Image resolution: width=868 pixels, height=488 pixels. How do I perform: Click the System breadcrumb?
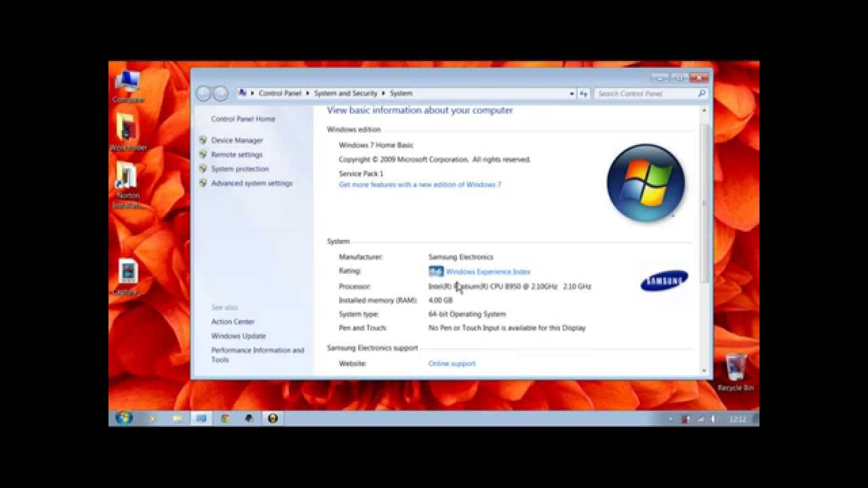(401, 94)
